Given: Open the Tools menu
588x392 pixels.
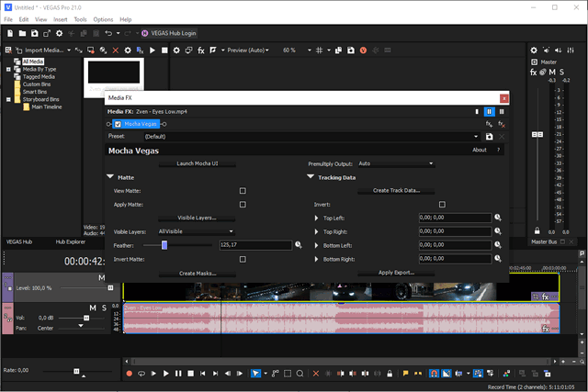Looking at the screenshot, I should tap(81, 19).
